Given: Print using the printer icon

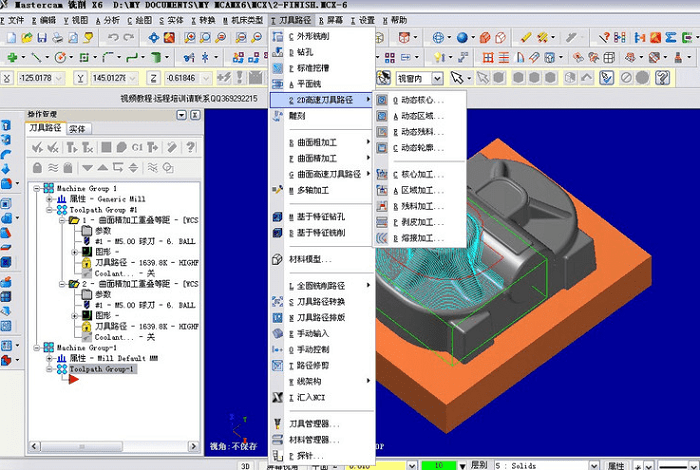Looking at the screenshot, I should click(x=57, y=38).
